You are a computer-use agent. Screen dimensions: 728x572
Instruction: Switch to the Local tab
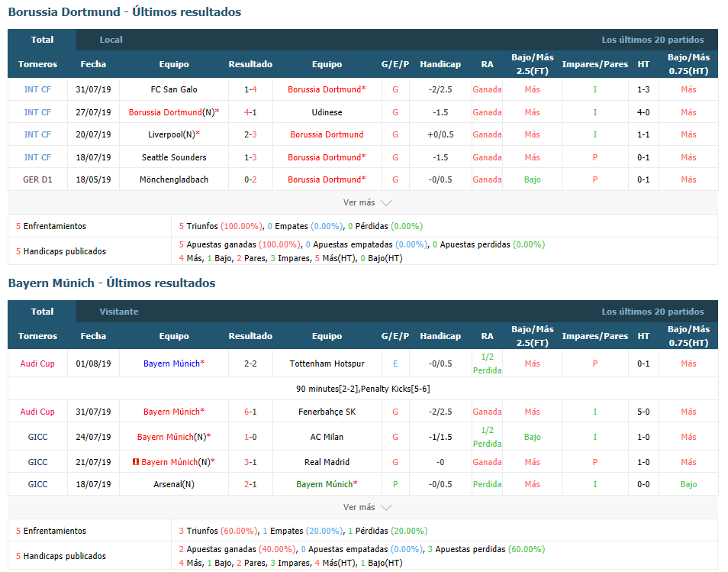tap(111, 40)
